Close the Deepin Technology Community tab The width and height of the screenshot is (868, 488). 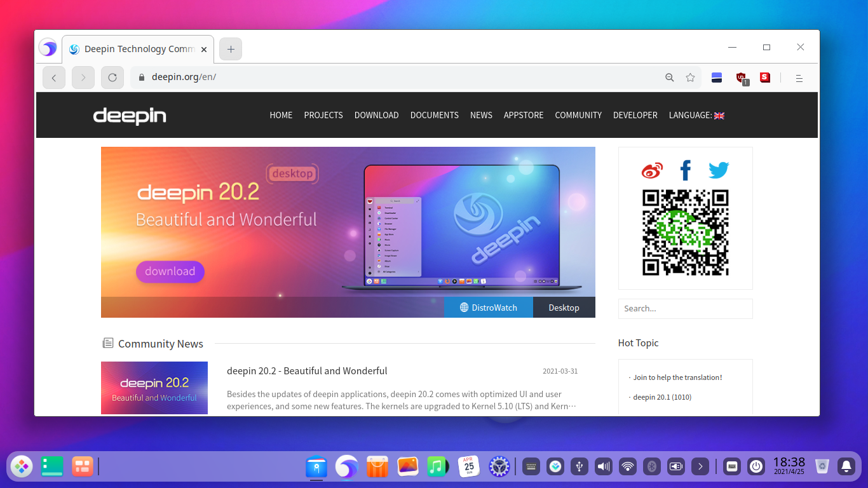click(x=203, y=49)
